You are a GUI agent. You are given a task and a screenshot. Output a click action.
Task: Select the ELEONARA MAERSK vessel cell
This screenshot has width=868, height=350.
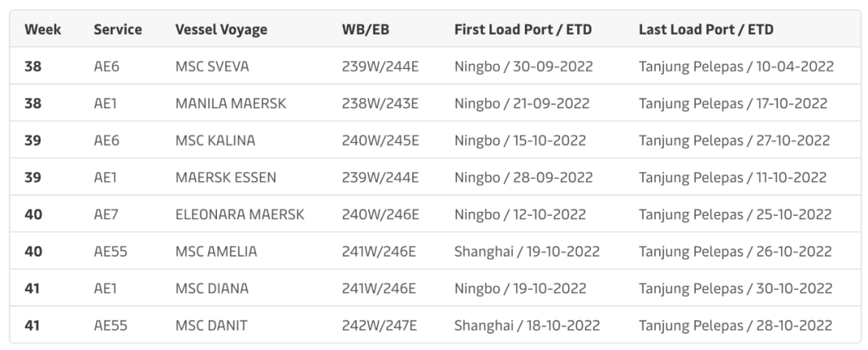click(x=240, y=214)
